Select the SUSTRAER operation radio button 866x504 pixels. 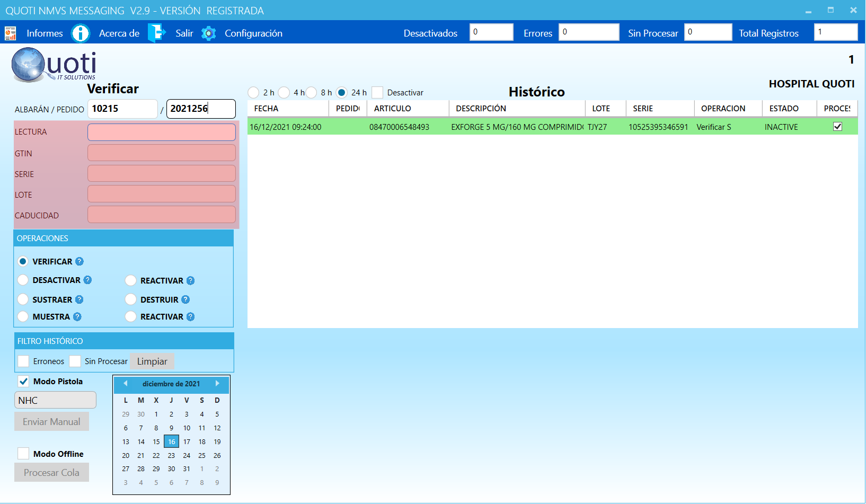coord(23,299)
